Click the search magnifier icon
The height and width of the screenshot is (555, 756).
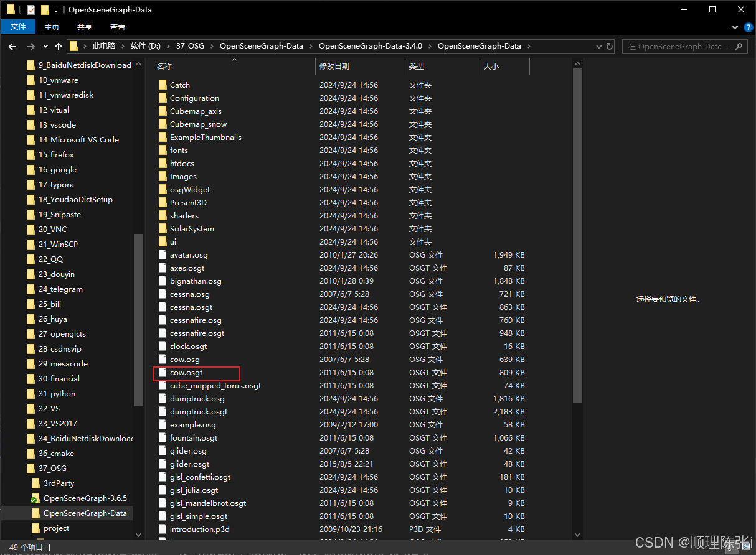click(739, 46)
